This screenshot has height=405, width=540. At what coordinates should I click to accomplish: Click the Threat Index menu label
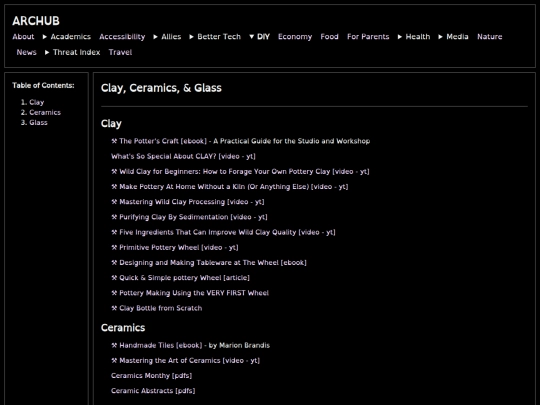point(76,52)
